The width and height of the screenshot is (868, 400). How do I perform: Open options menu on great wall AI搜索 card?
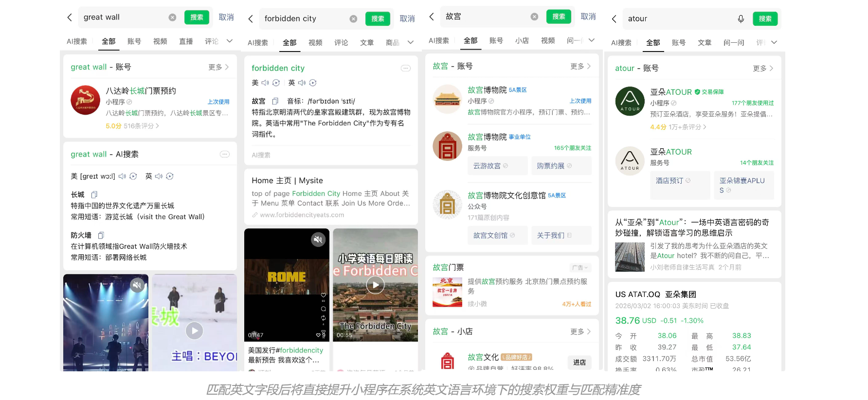click(225, 154)
